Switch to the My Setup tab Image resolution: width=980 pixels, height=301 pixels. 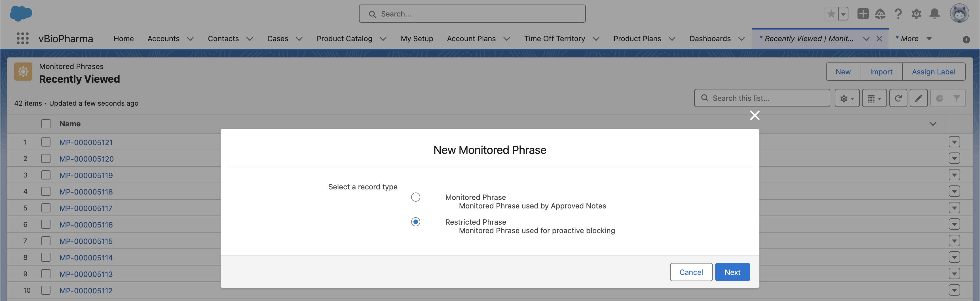[417, 39]
